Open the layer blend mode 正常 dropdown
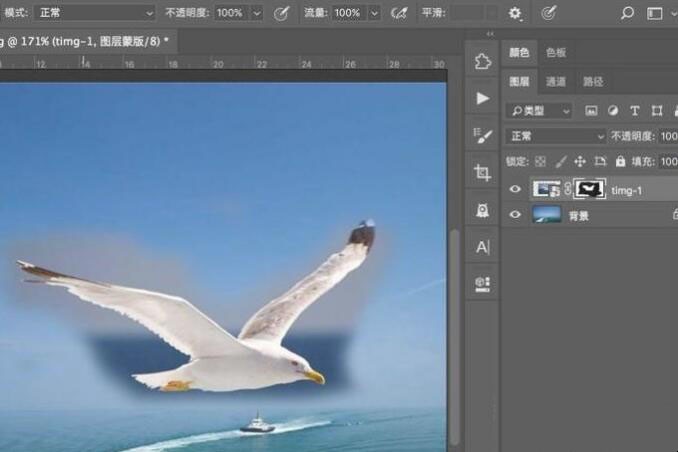 [x=557, y=136]
